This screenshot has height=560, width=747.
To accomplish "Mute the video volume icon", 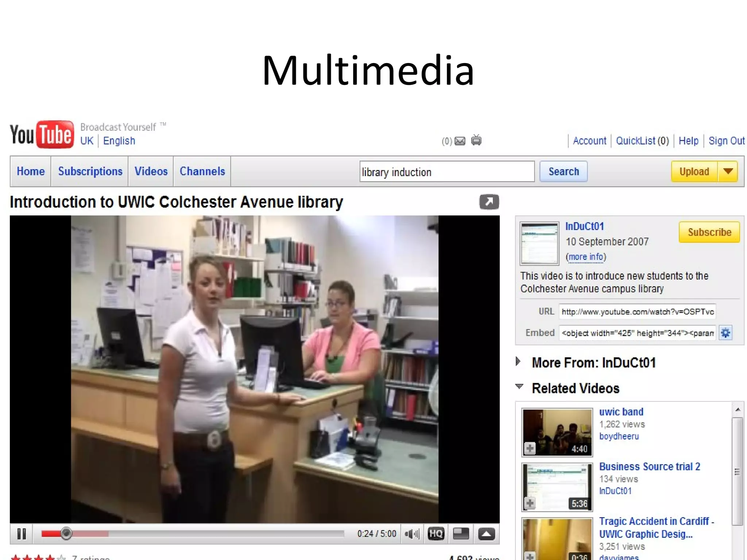I will point(412,534).
